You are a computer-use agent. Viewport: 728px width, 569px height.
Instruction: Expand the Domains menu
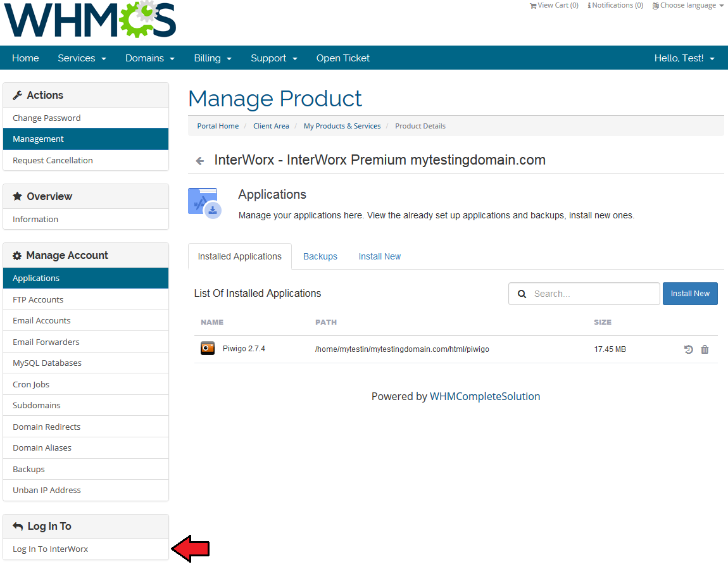coord(150,58)
